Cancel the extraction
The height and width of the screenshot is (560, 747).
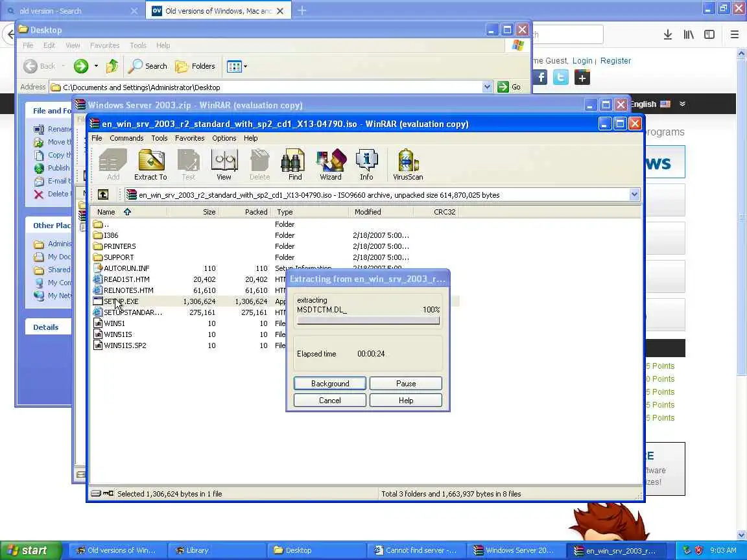(329, 401)
